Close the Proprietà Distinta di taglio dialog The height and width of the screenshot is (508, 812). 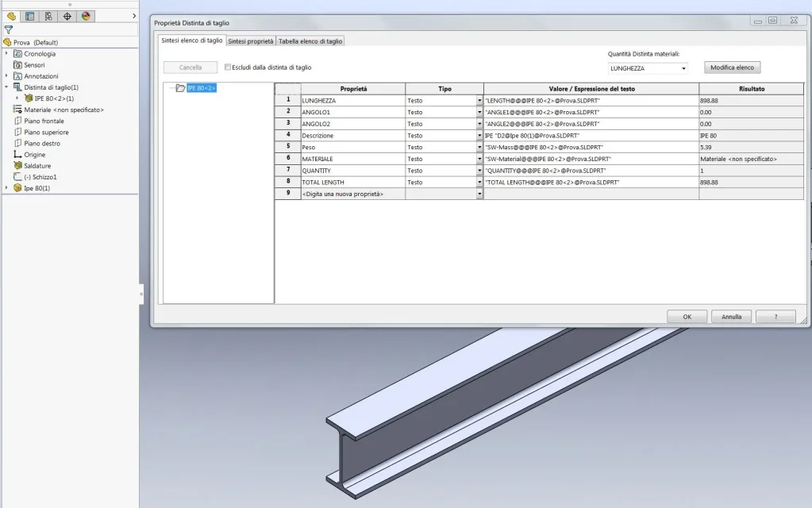click(x=794, y=20)
